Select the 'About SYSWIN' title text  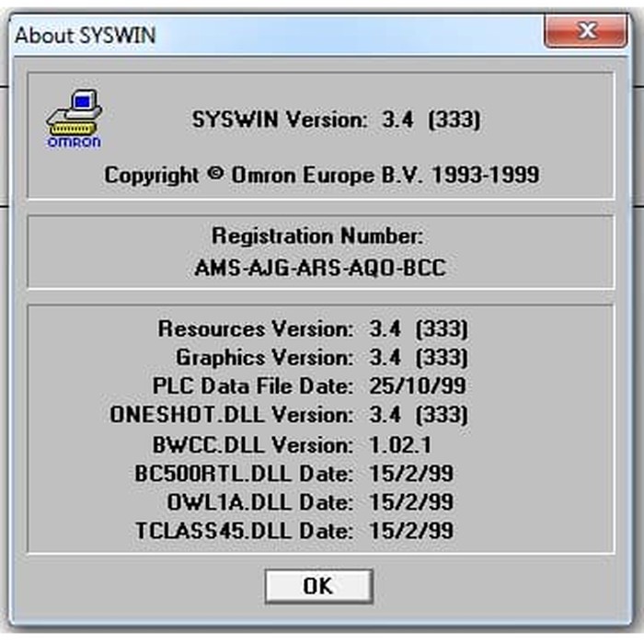point(85,35)
